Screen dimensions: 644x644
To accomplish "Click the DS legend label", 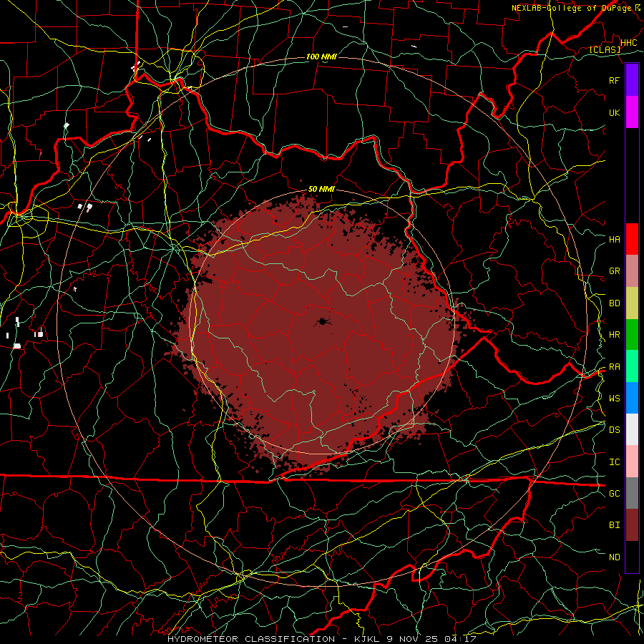I will [x=615, y=430].
